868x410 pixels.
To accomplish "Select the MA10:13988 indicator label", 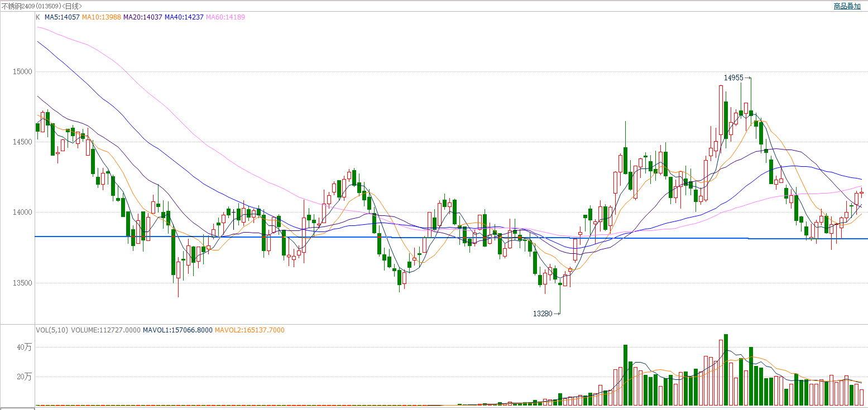I will coord(101,17).
